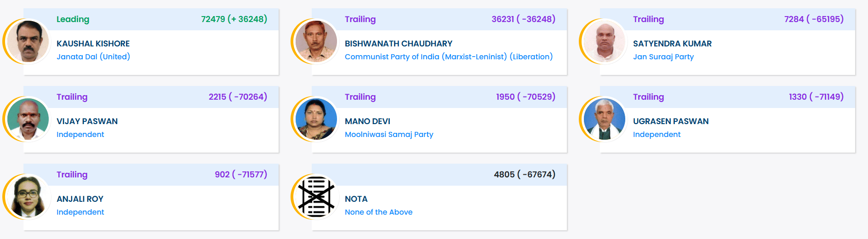Click Mano Devi's candidate photo
868x239 pixels.
(316, 119)
